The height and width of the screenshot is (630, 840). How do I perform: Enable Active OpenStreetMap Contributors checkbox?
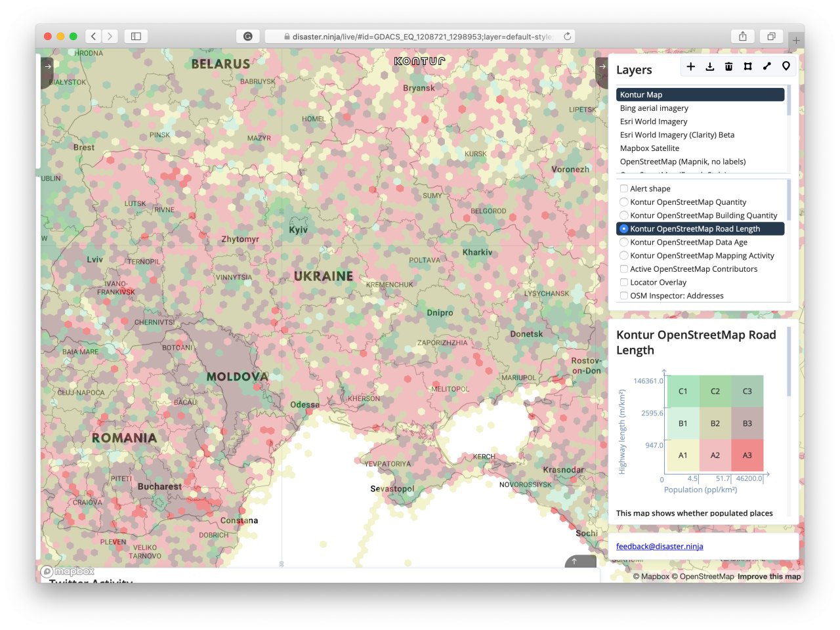click(624, 269)
